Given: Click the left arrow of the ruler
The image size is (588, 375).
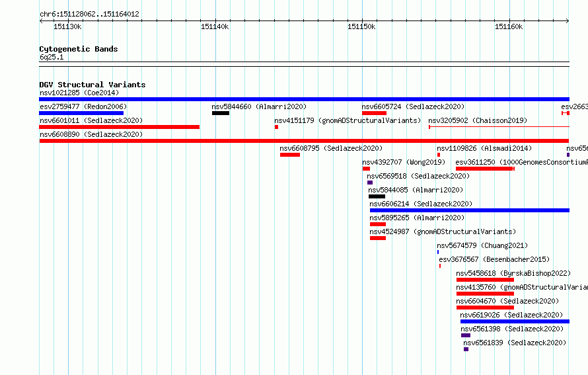Looking at the screenshot, I should (41, 21).
